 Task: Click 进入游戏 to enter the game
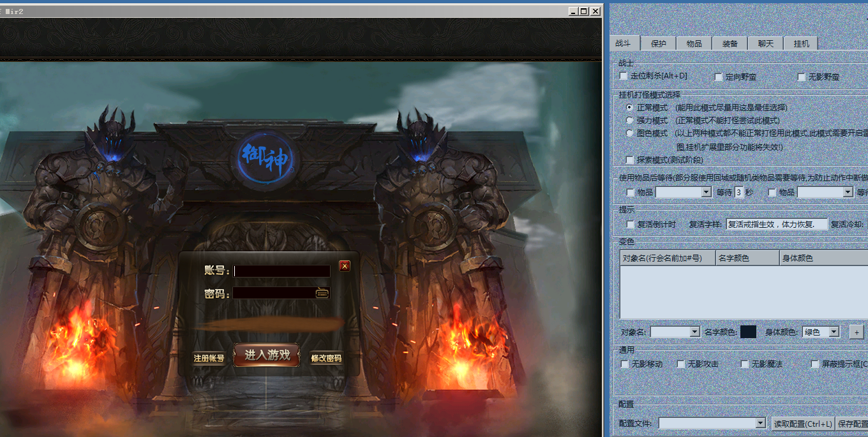pos(267,355)
